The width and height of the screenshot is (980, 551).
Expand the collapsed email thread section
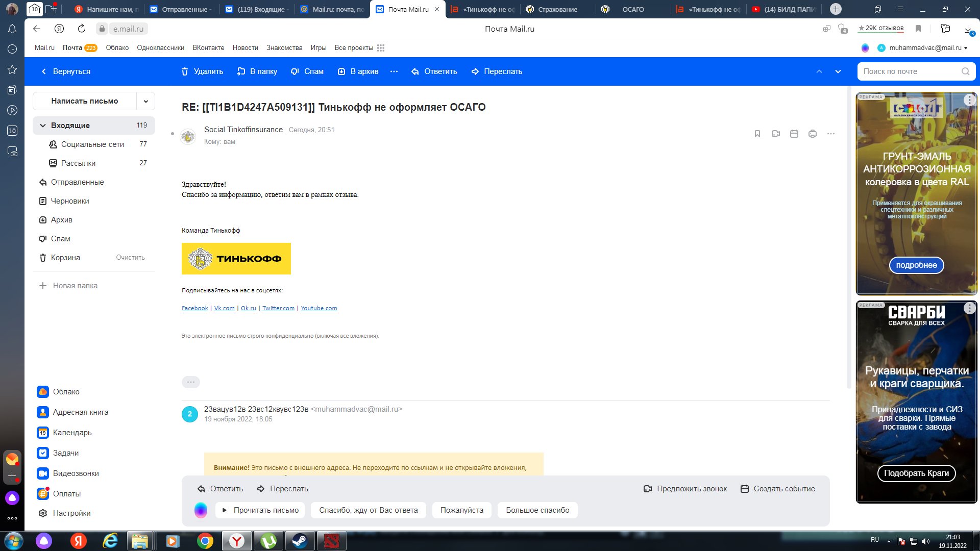190,382
